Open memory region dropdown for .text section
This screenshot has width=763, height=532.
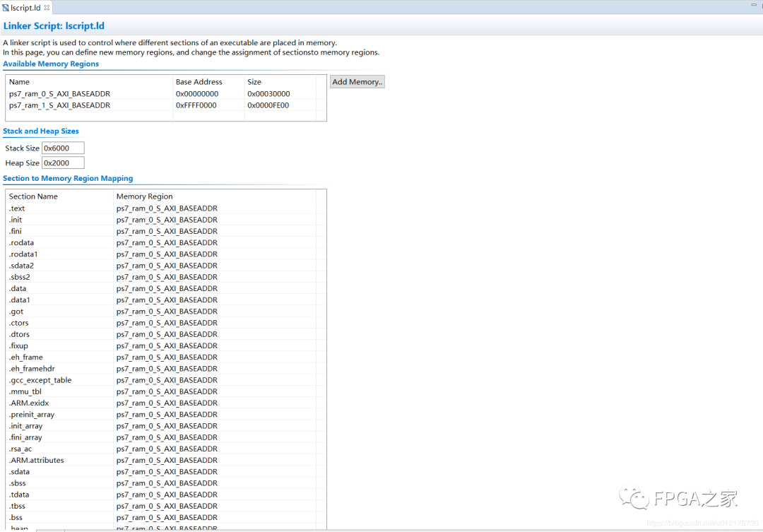pyautogui.click(x=167, y=208)
